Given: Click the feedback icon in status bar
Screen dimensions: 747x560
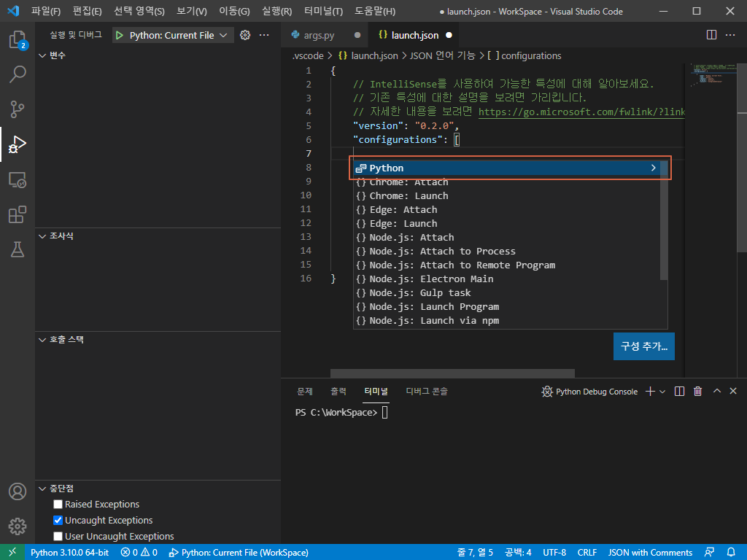Looking at the screenshot, I should pyautogui.click(x=709, y=552).
